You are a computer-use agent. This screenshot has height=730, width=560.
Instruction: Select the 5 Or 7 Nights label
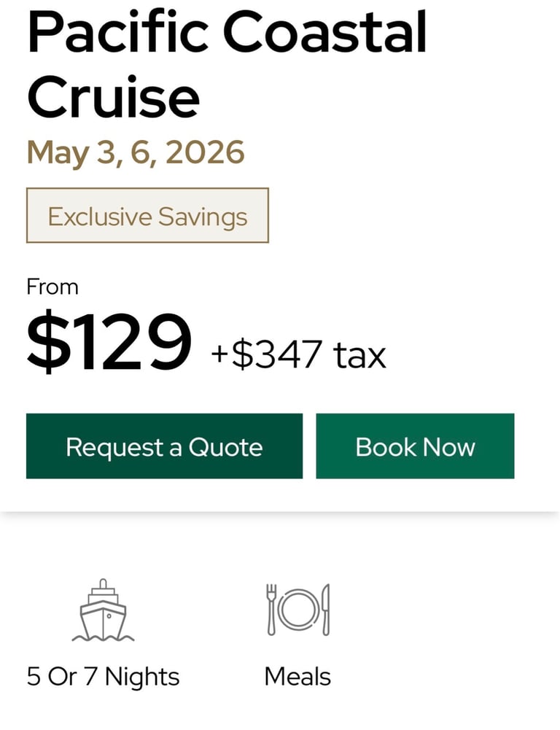(x=103, y=677)
